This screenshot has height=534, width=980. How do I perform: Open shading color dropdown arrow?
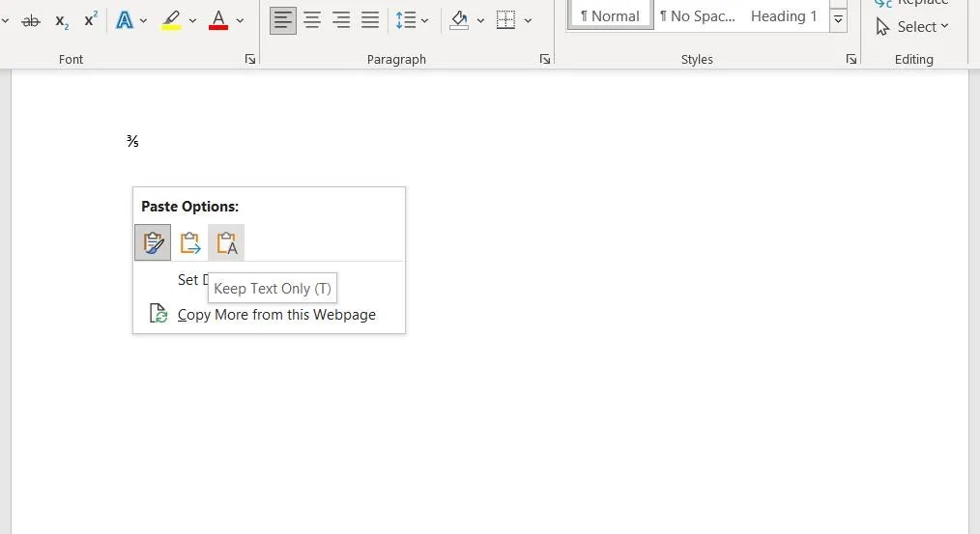(480, 20)
